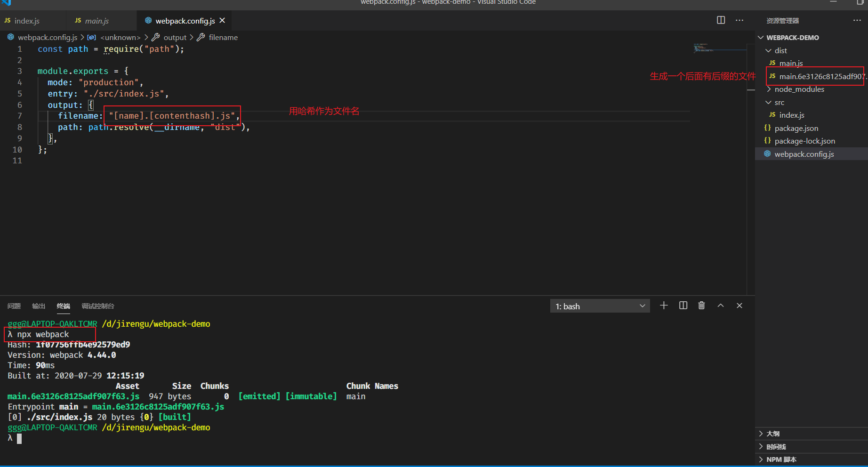868x467 pixels.
Task: Open the 问题 problems panel tab
Action: pyautogui.click(x=14, y=306)
